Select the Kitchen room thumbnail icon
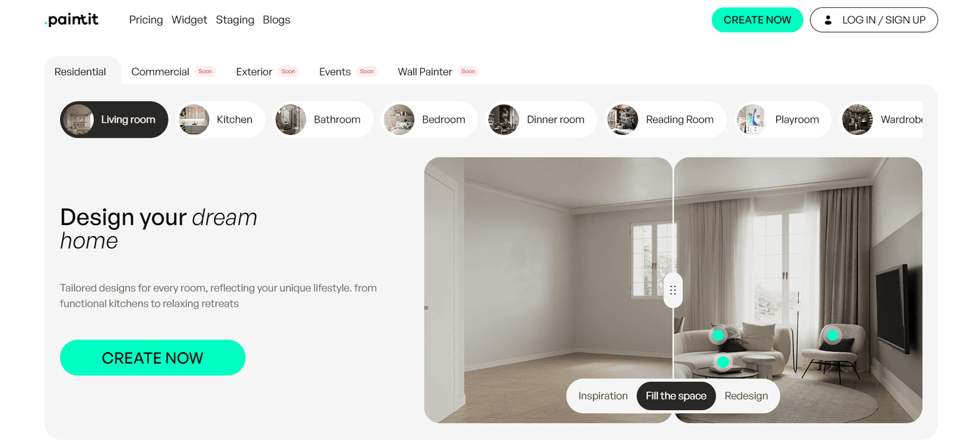 click(x=194, y=120)
